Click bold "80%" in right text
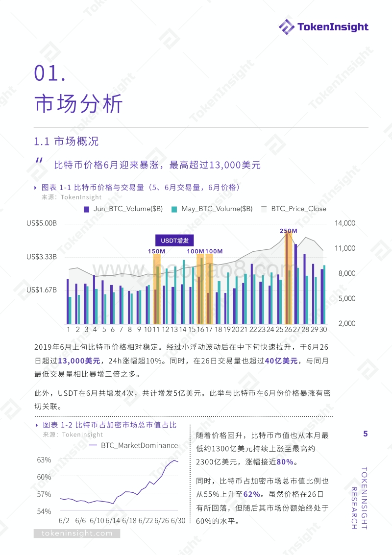Viewport: 392px width, 555px height. point(285,462)
